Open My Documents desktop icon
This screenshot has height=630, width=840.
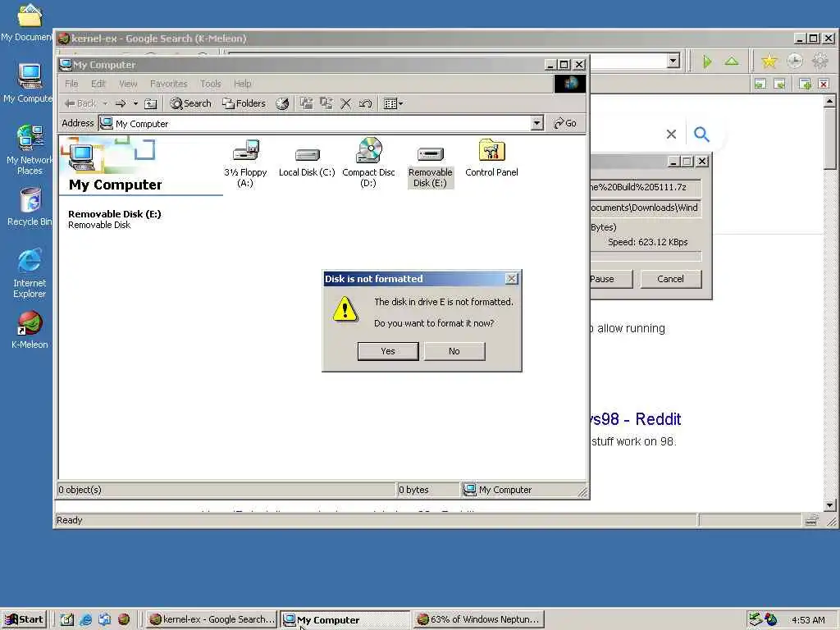[30, 22]
